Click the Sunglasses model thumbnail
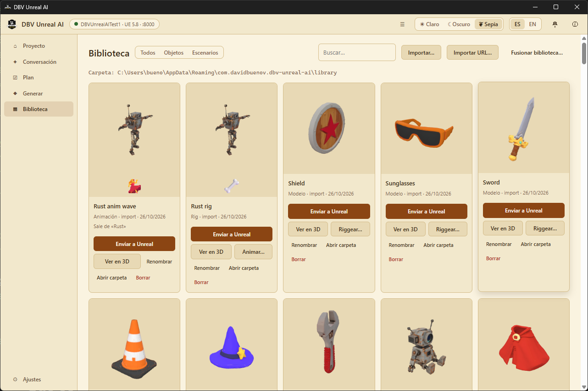588x391 pixels. [x=427, y=128]
